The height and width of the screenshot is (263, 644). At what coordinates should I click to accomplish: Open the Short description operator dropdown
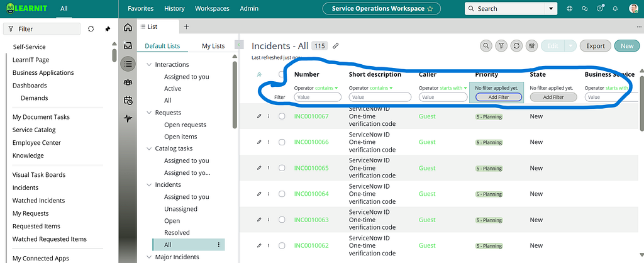coord(382,88)
